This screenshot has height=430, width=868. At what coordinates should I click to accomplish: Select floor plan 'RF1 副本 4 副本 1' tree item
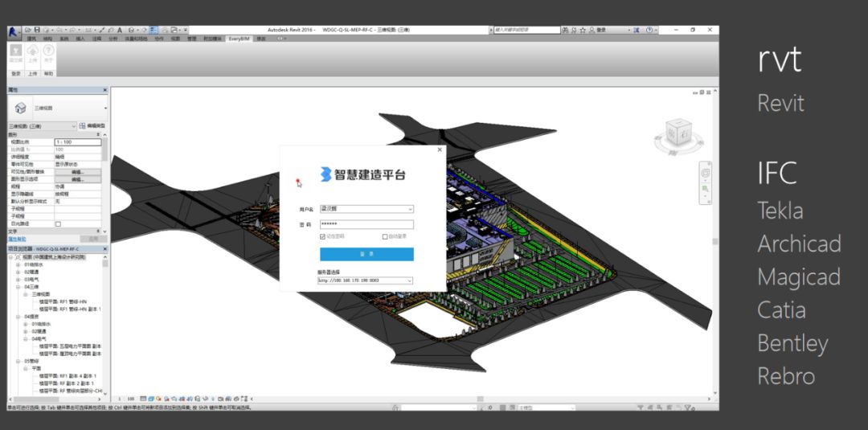click(x=68, y=376)
